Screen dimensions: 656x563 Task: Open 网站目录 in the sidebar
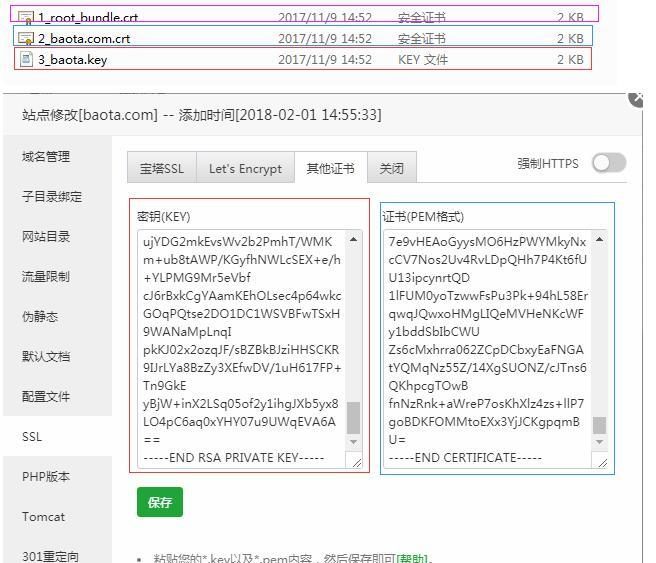[x=46, y=237]
